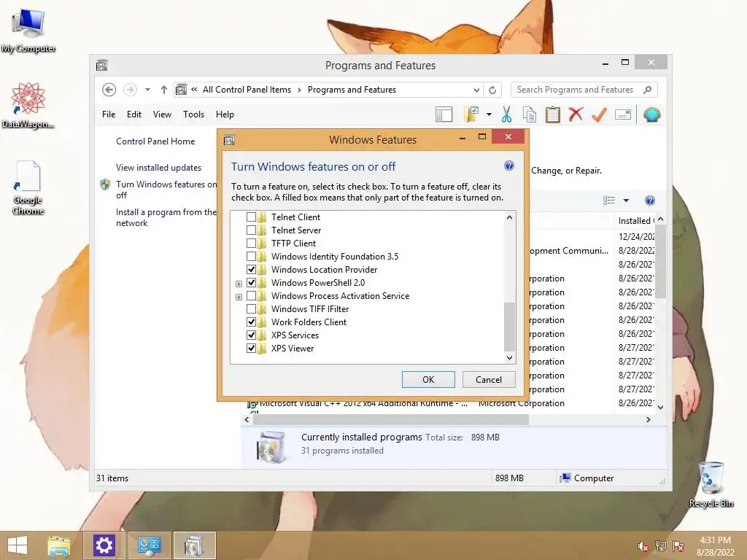Open the Control Panel taskbar icon
Screen dimensions: 747x560
(149, 545)
